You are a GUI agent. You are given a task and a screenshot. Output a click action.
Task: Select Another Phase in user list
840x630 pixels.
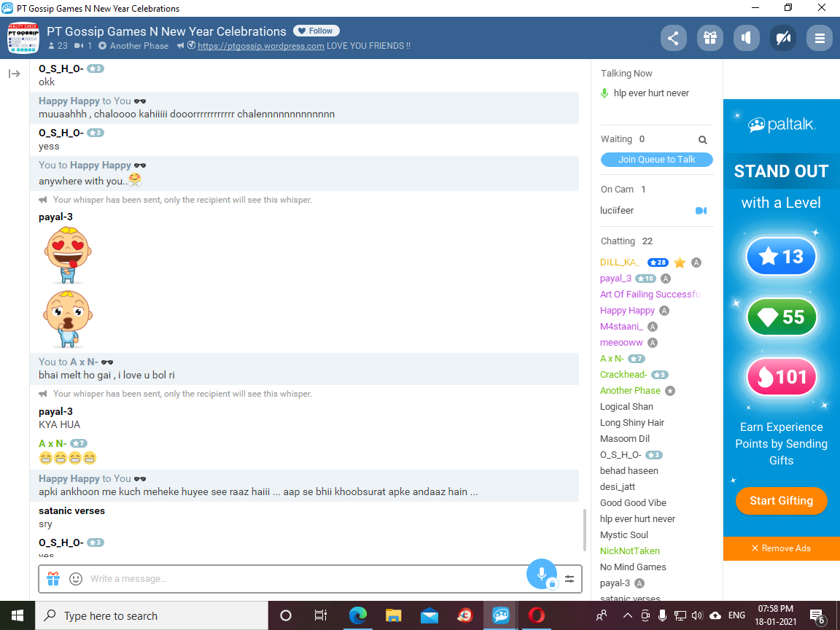(630, 391)
